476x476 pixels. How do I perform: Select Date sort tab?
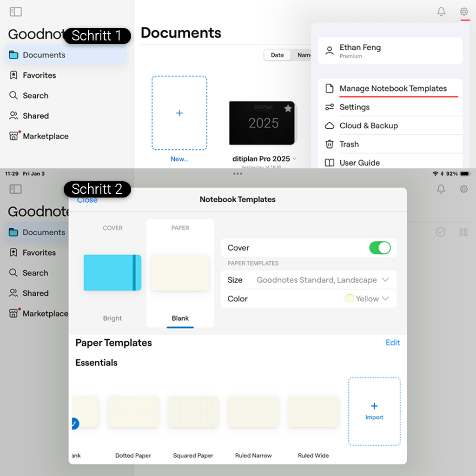[x=277, y=55]
